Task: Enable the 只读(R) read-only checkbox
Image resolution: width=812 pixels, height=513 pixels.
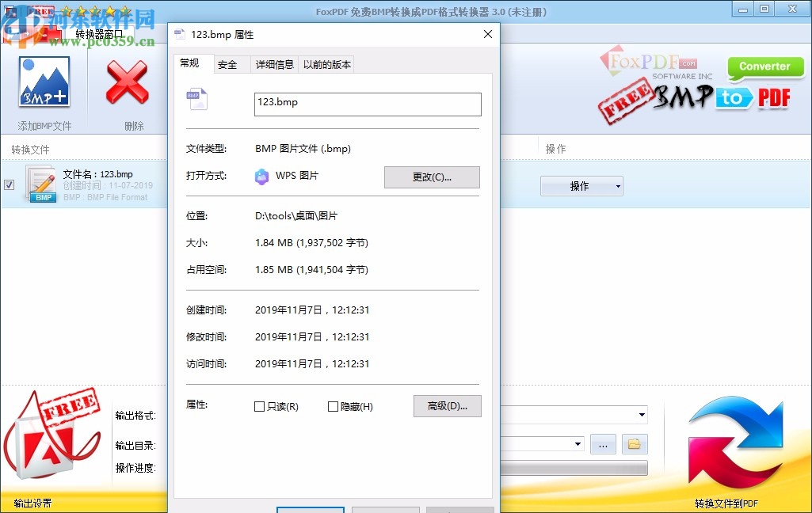Action: [x=259, y=406]
